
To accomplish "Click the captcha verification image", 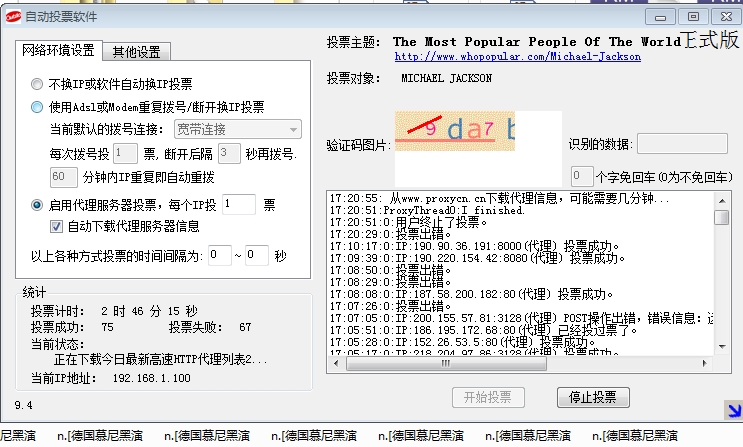I will click(x=454, y=131).
